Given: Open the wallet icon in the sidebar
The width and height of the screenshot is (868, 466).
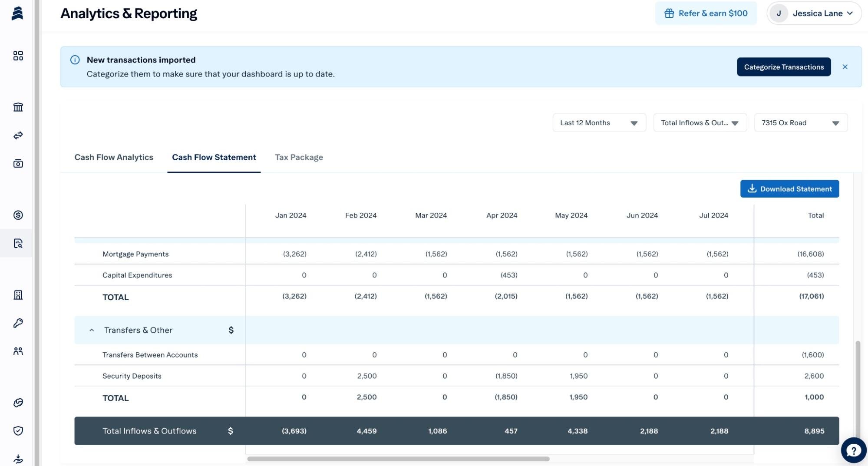Looking at the screenshot, I should click(18, 163).
